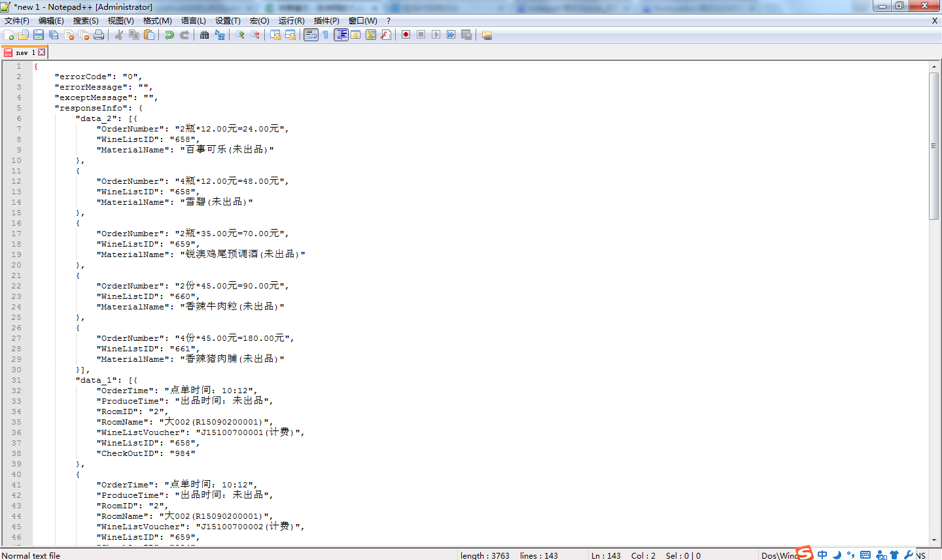Screen dimensions: 942x560
Task: Open the Document Map icon
Action: click(x=371, y=35)
